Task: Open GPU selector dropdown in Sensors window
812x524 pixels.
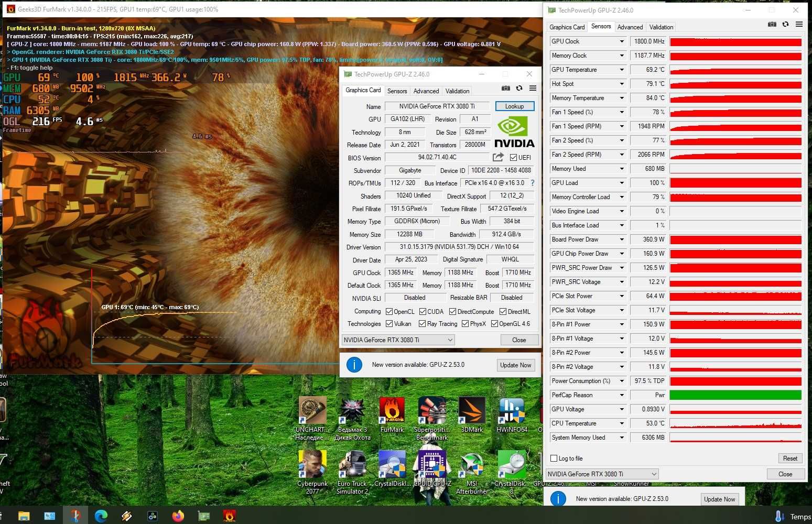Action: [x=602, y=474]
